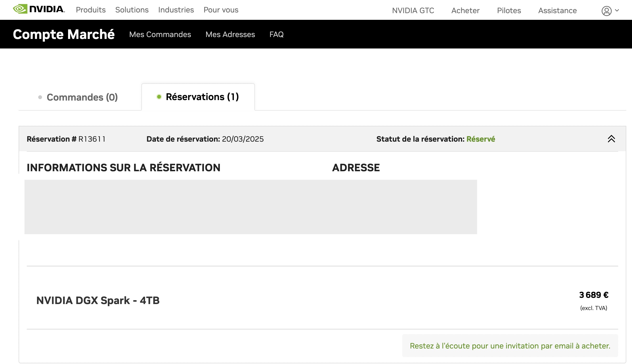Viewport: 632px width, 364px height.
Task: Open the Assistance page
Action: (557, 11)
